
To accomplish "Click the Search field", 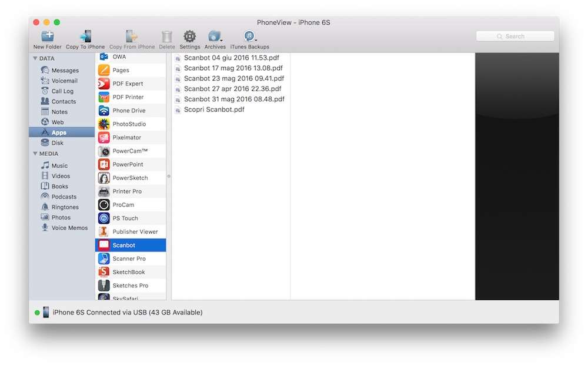I will [x=515, y=36].
